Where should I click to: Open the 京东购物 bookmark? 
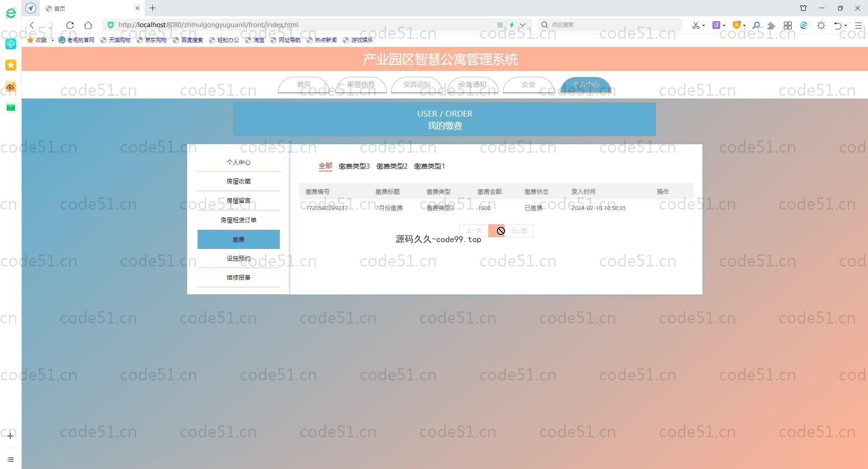pos(151,40)
